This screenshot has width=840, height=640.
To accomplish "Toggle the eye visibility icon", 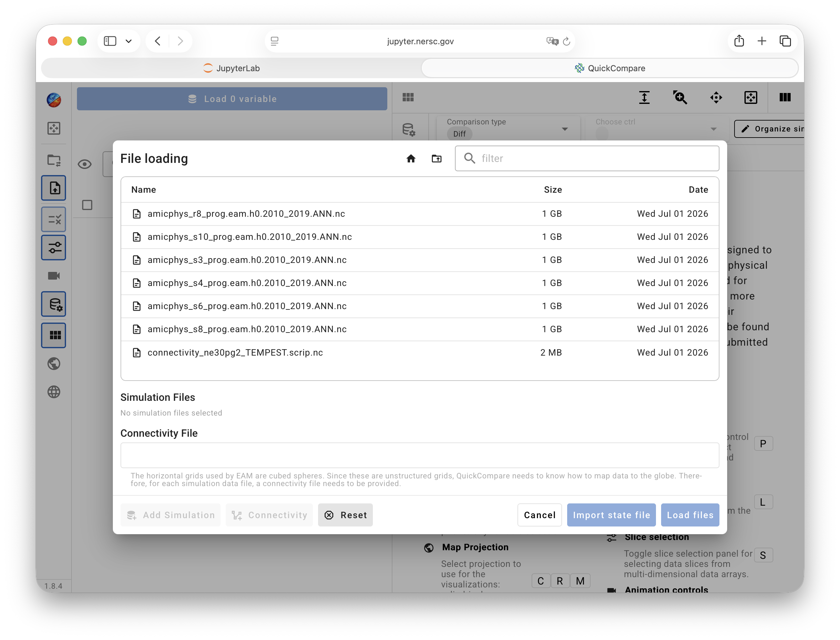I will [85, 164].
